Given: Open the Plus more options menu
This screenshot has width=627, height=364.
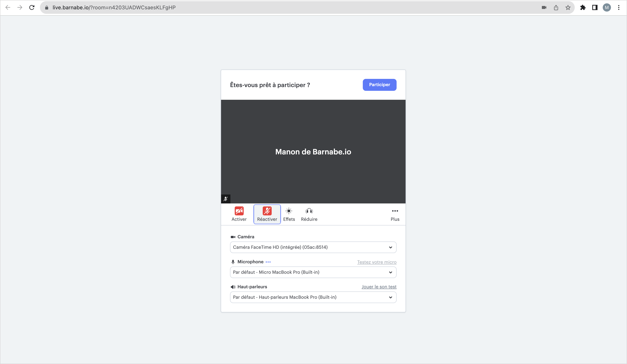Looking at the screenshot, I should [395, 214].
